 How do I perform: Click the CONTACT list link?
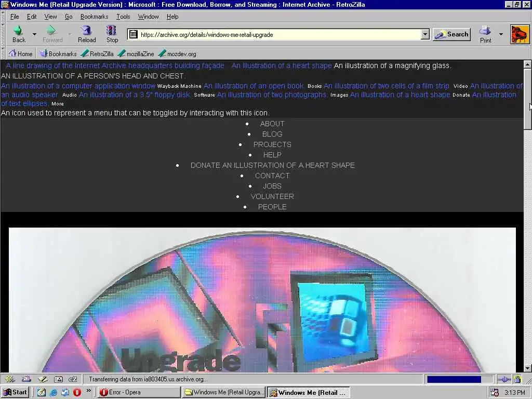[x=272, y=176]
